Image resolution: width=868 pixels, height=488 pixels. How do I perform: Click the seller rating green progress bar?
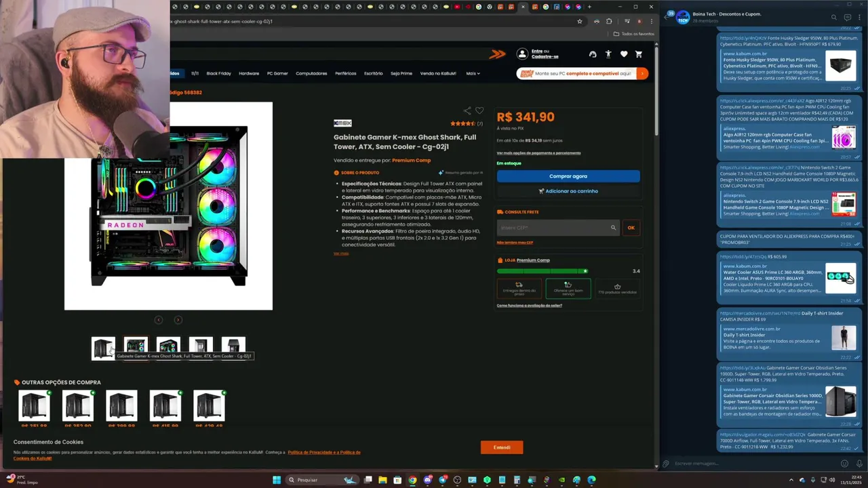542,271
